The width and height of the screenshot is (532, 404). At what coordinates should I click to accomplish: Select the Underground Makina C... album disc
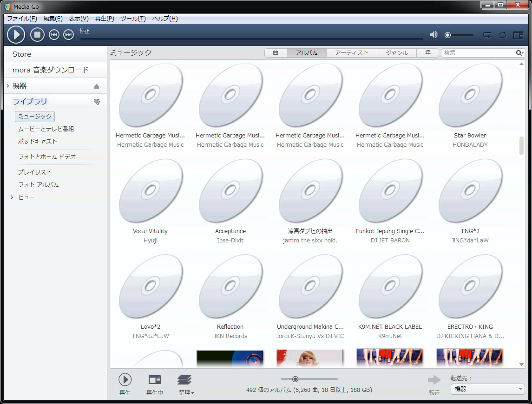pyautogui.click(x=310, y=287)
